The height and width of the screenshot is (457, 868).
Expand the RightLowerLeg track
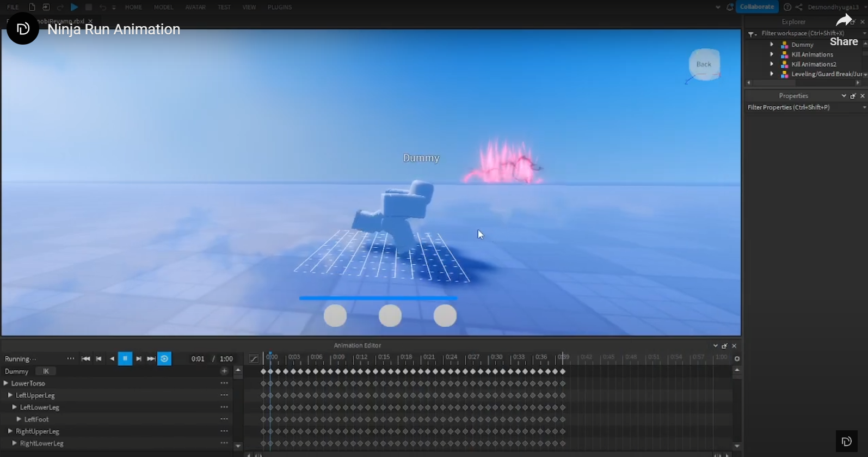coord(15,443)
